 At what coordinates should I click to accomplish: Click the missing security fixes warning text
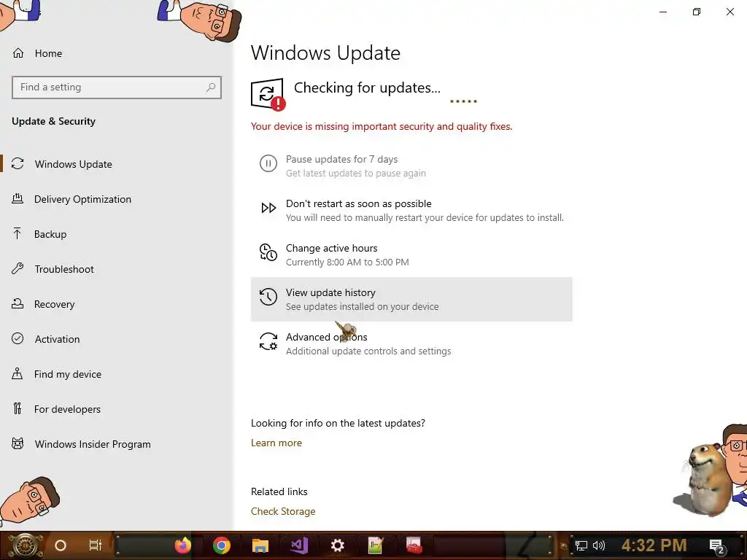[x=382, y=126]
